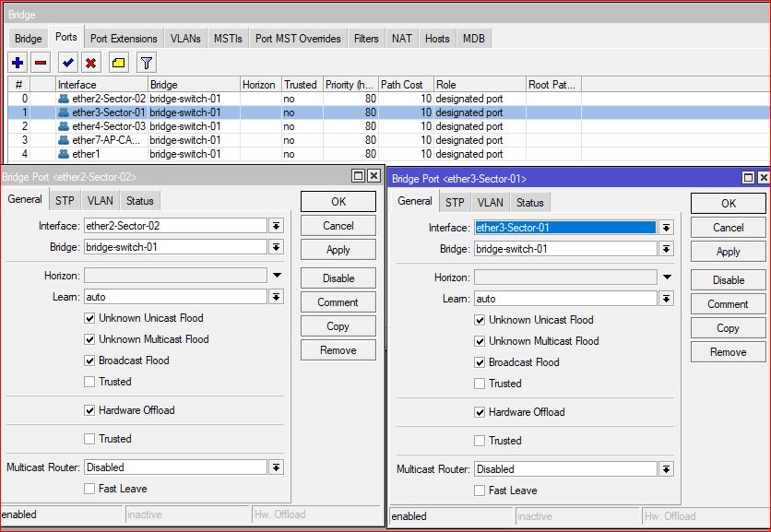This screenshot has width=771, height=532.
Task: Toggle Unknown Multicast Flood in ether3-Sector-01 window
Action: click(480, 341)
